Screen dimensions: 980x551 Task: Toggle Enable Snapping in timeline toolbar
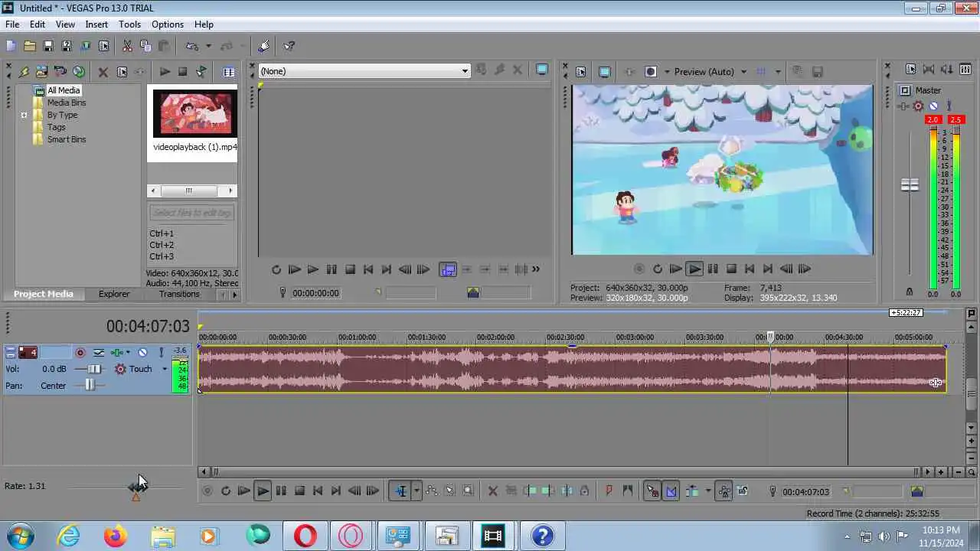click(652, 491)
